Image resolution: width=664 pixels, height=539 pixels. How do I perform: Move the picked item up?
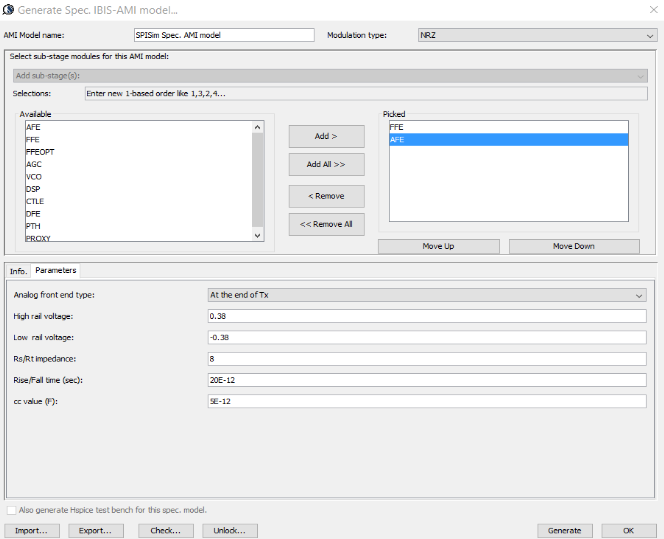point(438,246)
